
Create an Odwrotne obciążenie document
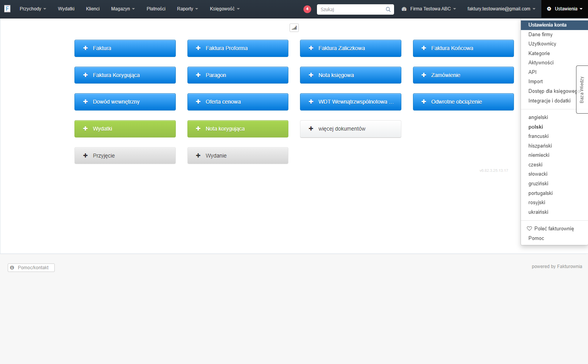coord(463,102)
